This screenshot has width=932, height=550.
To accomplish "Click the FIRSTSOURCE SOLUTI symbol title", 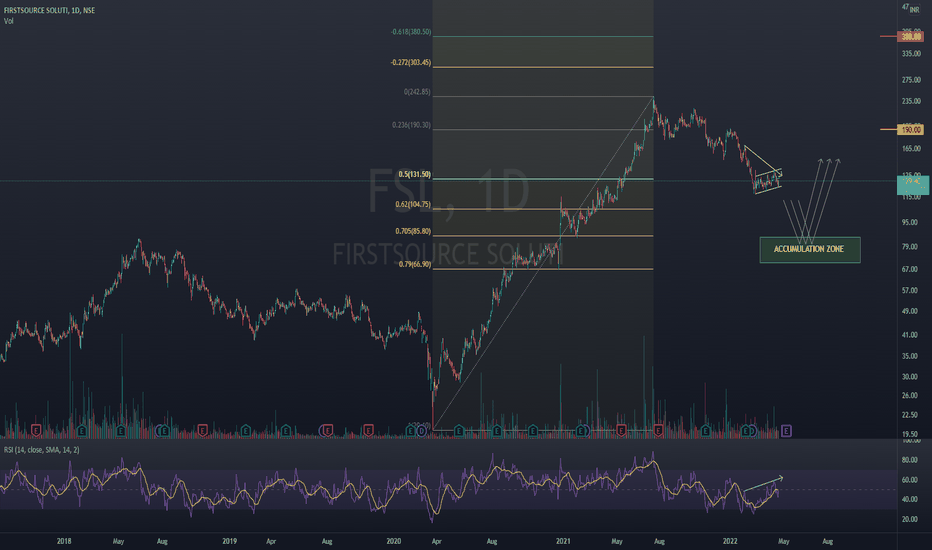I will point(49,10).
